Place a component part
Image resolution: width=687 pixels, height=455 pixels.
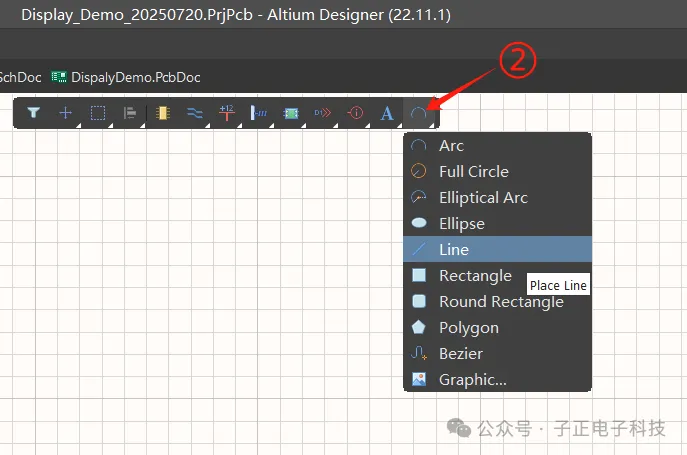pos(163,113)
